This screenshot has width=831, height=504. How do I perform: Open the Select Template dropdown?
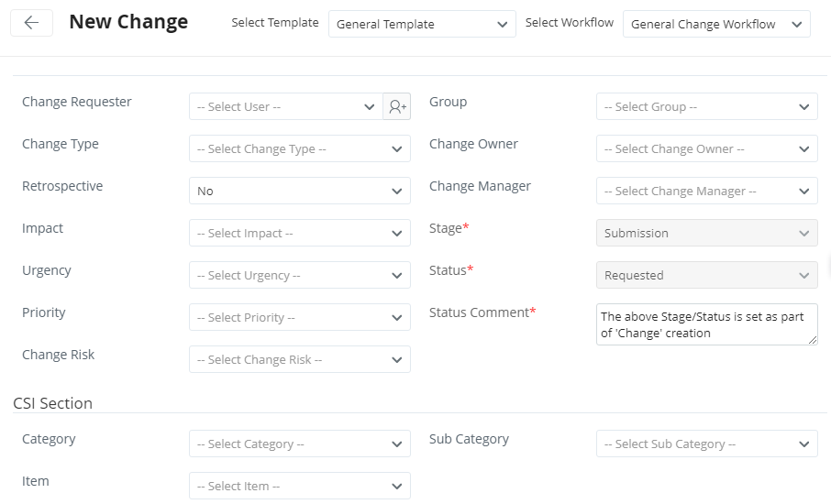point(422,25)
